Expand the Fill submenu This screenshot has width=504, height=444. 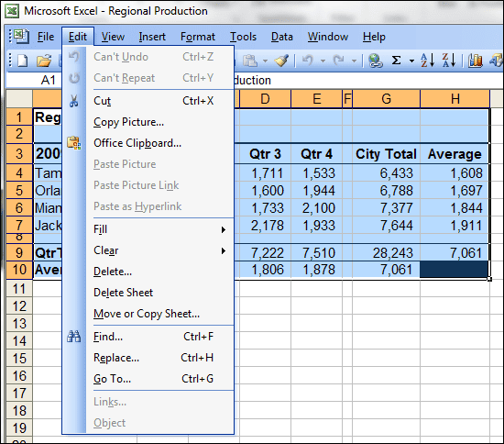point(159,229)
